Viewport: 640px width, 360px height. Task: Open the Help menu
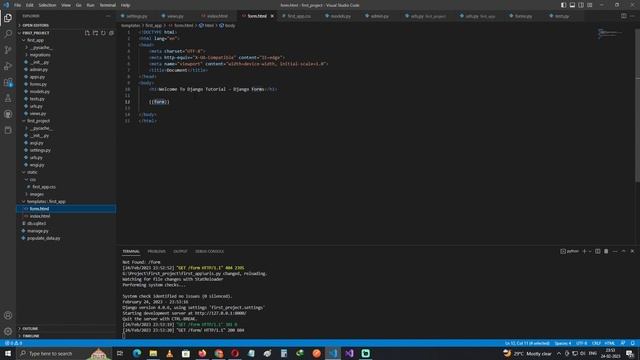tap(125, 5)
